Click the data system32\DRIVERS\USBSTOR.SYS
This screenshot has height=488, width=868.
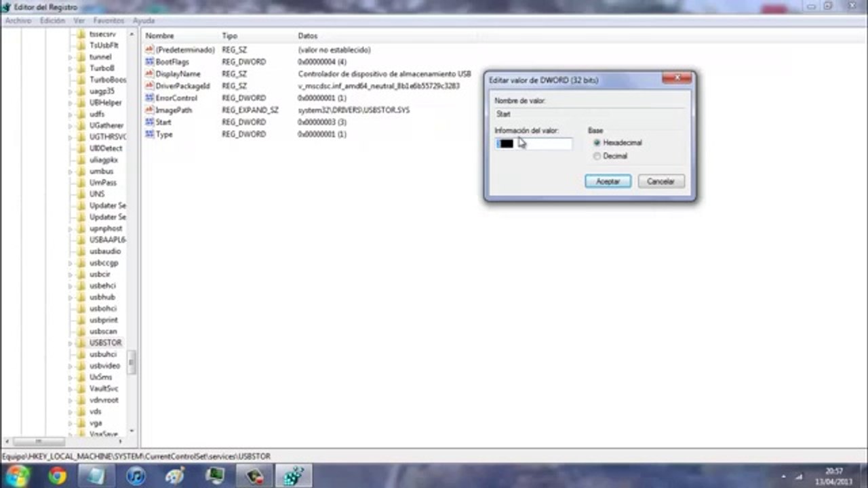point(354,110)
